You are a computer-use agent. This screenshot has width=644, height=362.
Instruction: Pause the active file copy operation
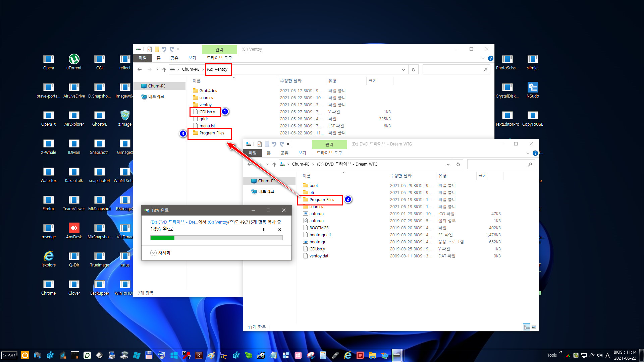(x=264, y=230)
